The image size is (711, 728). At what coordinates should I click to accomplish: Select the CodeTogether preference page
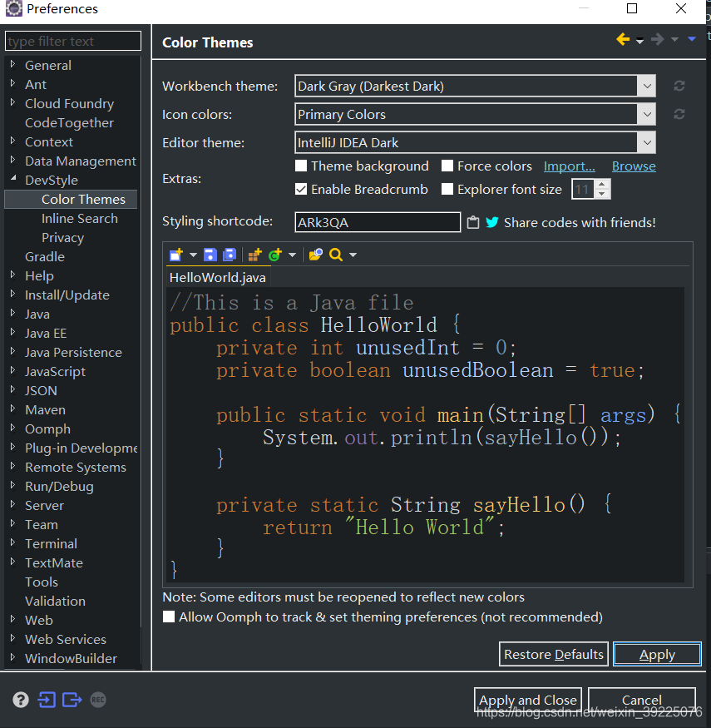tap(69, 122)
